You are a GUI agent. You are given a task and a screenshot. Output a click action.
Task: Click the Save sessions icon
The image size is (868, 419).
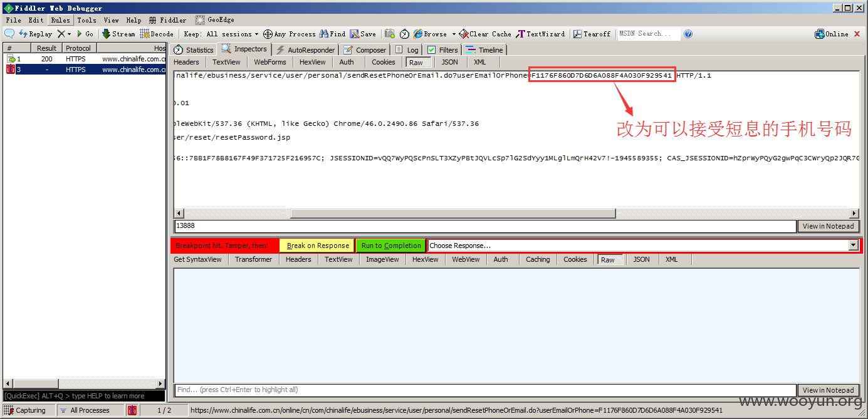[363, 34]
